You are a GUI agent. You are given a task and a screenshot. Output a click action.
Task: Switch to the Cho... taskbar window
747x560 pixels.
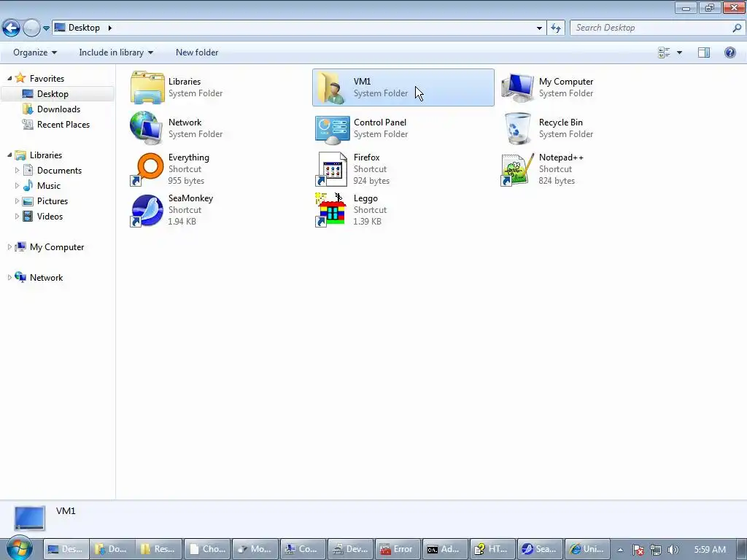[x=208, y=549]
